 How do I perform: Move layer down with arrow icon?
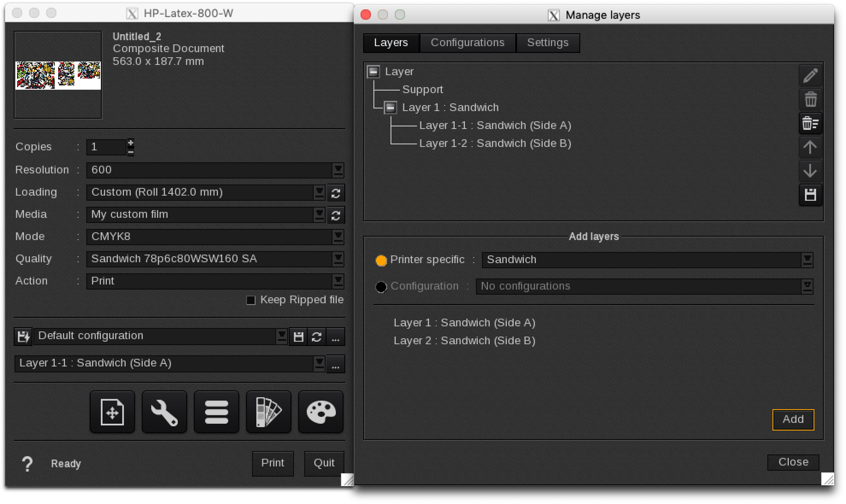pos(811,171)
